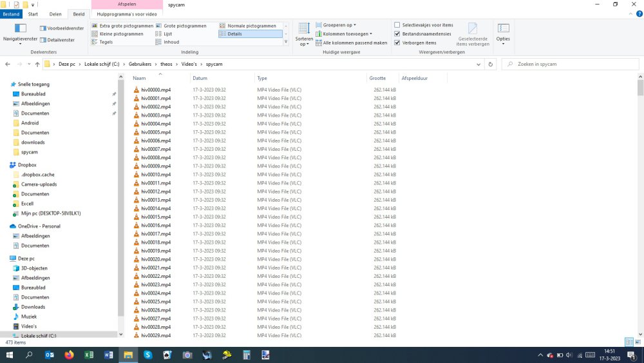Click the Sorteren op icon
The height and width of the screenshot is (363, 644).
[x=304, y=32]
